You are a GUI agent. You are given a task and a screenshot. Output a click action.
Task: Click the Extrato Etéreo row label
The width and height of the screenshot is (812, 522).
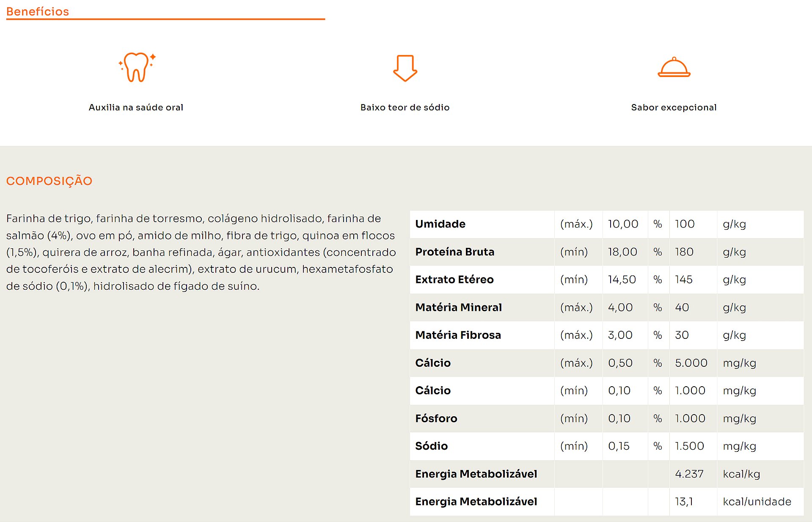(454, 280)
